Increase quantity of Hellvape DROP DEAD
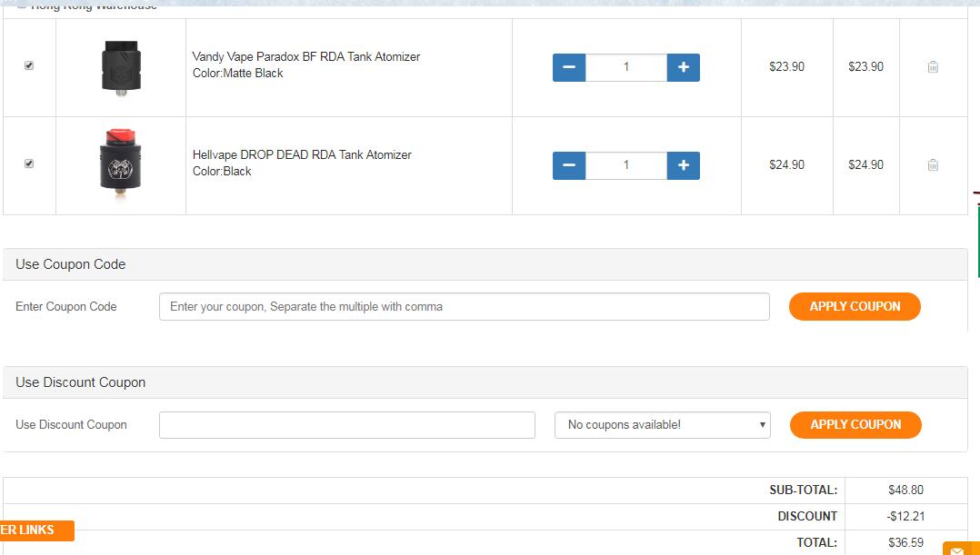Image resolution: width=980 pixels, height=555 pixels. coord(683,165)
